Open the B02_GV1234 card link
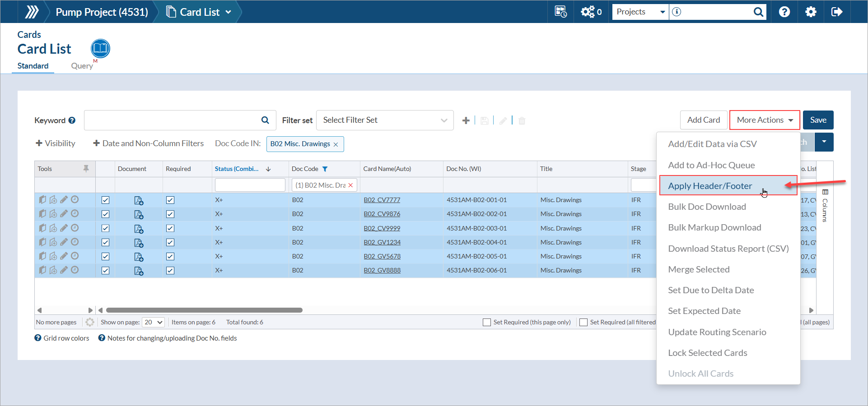868x406 pixels. tap(382, 242)
